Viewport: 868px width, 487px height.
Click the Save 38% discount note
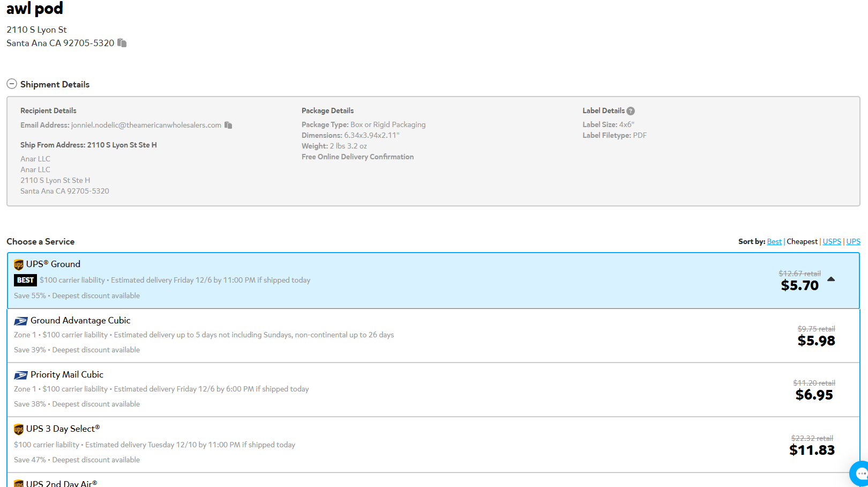pos(77,404)
